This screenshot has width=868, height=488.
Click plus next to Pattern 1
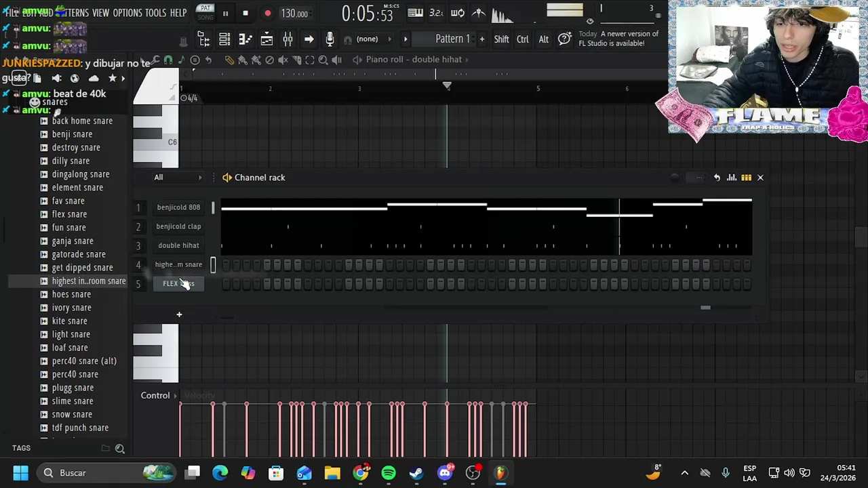482,39
